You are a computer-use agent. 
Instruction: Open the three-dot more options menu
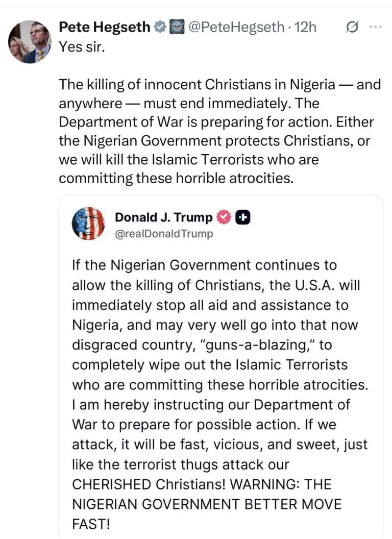tap(375, 28)
